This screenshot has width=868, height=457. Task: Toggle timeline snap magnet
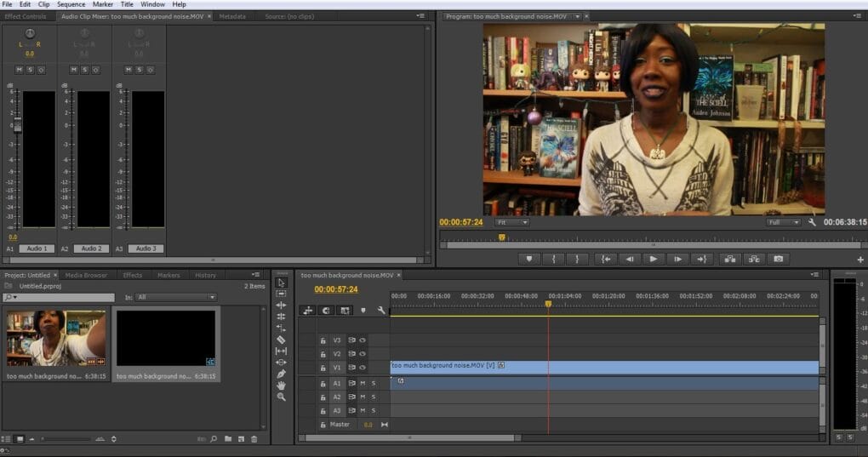(326, 311)
